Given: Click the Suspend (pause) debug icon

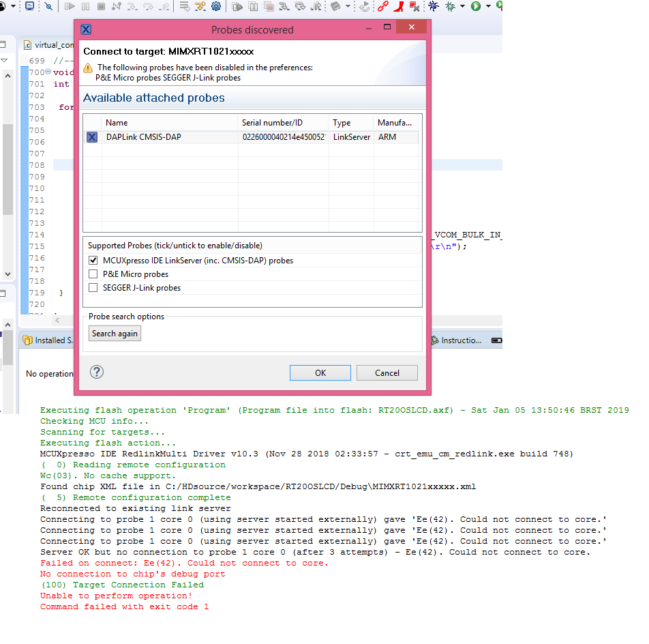Looking at the screenshot, I should click(x=86, y=8).
